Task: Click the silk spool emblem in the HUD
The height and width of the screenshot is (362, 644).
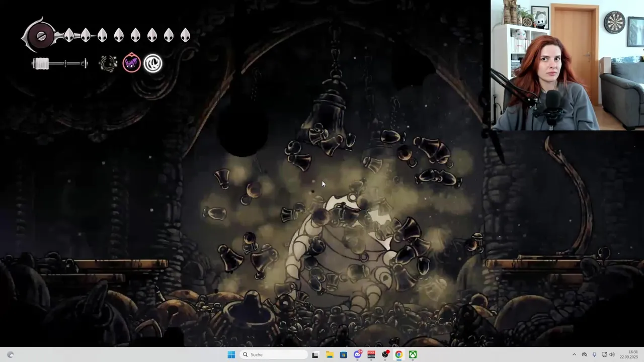Action: point(41,36)
